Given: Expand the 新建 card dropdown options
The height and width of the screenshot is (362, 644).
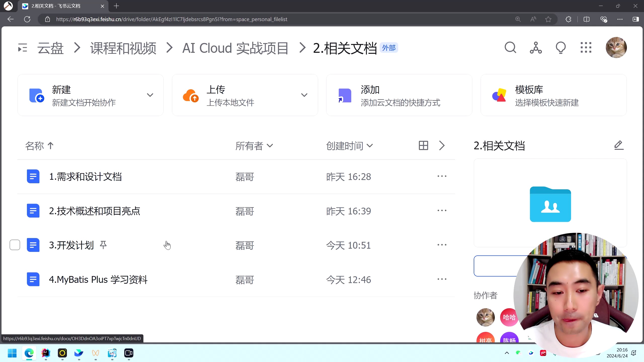Looking at the screenshot, I should pyautogui.click(x=150, y=95).
